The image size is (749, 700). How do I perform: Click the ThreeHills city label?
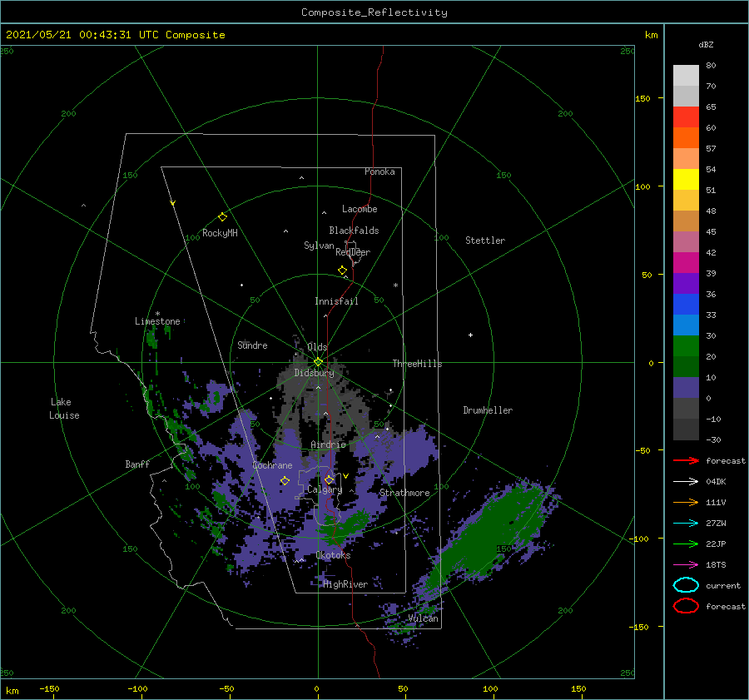click(x=417, y=364)
